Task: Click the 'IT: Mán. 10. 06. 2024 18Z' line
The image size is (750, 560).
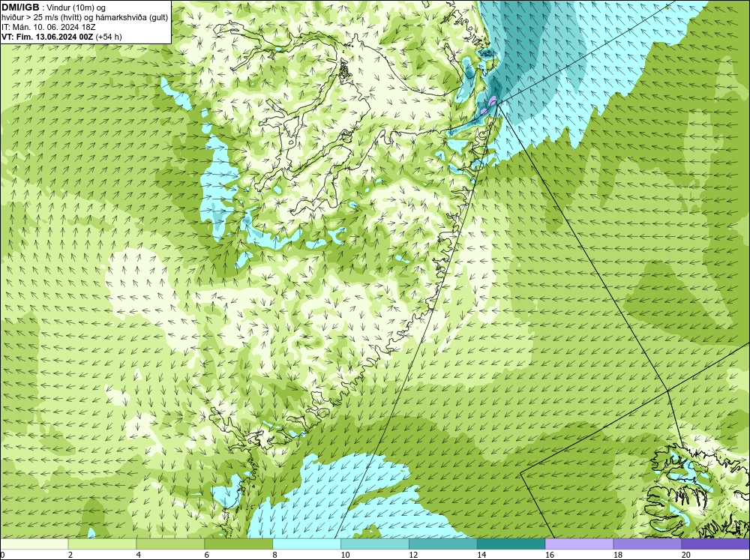Action: (x=49, y=27)
